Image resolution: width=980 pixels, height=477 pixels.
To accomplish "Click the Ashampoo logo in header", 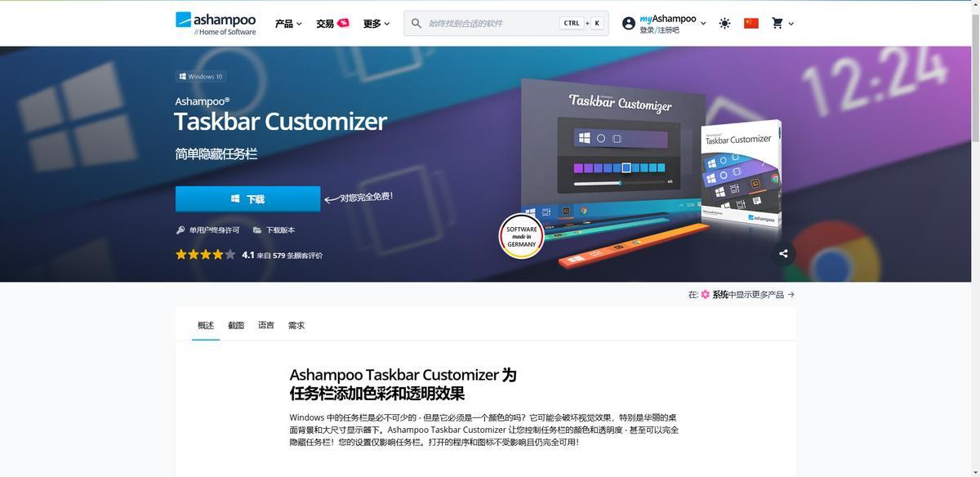I will coord(216,23).
